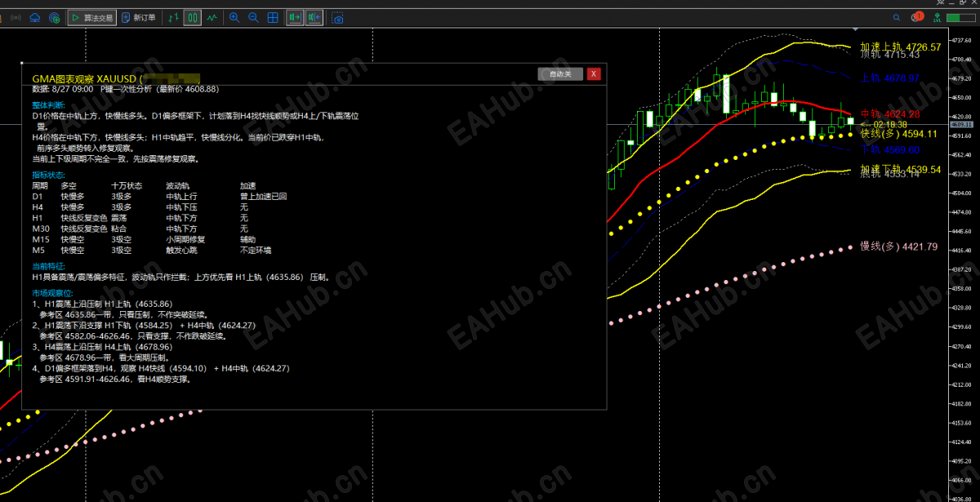Click the 十万状态 column header

(127, 186)
